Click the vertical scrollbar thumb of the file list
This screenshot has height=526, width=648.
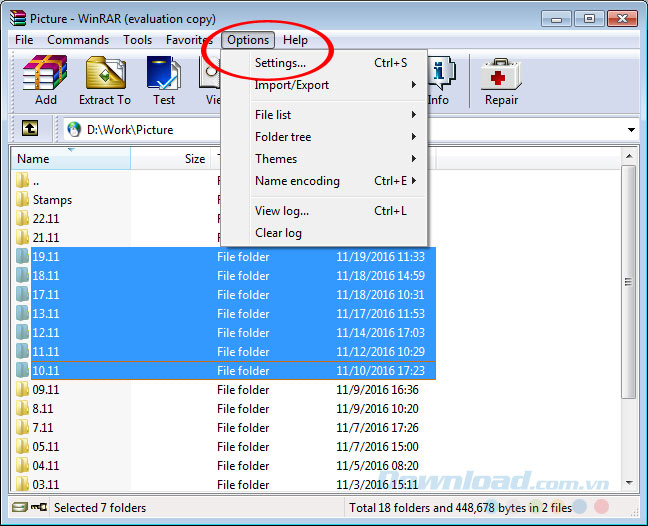point(629,282)
